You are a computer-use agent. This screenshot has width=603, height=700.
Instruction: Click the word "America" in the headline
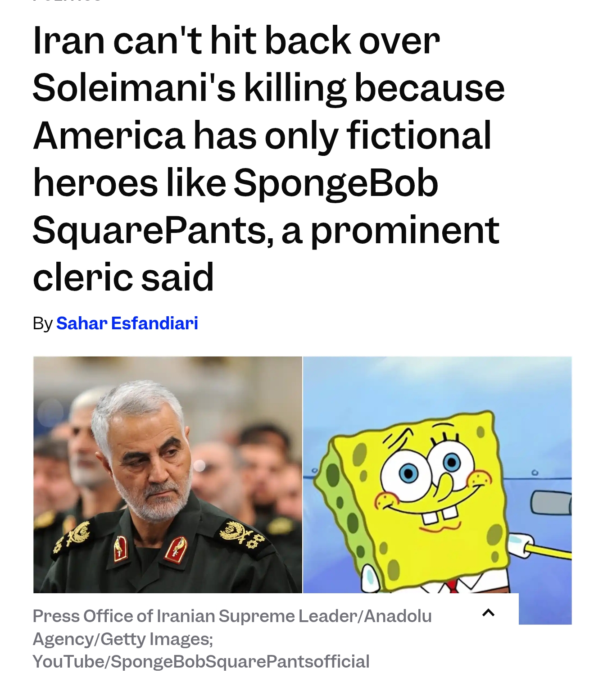[109, 135]
